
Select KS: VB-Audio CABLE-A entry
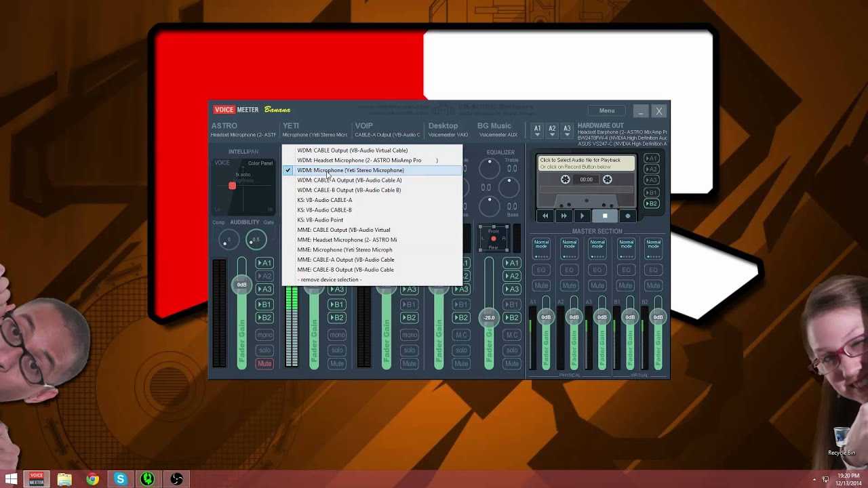372,200
